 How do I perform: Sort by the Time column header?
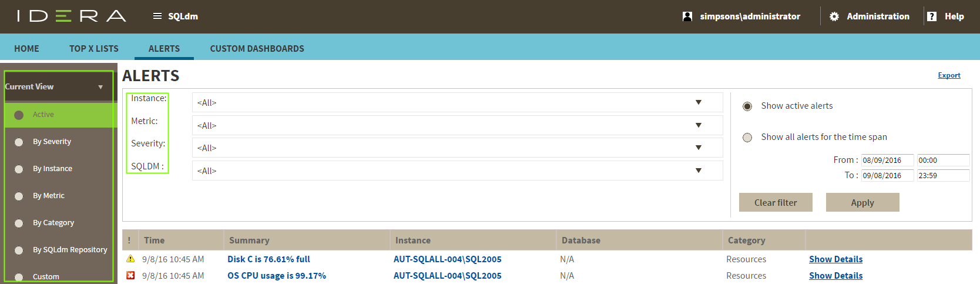(x=181, y=240)
